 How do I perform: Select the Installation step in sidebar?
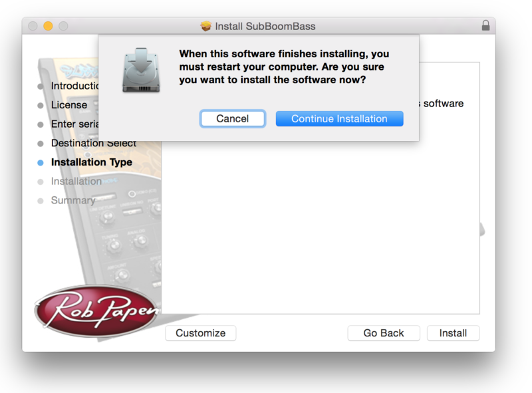[x=76, y=182]
